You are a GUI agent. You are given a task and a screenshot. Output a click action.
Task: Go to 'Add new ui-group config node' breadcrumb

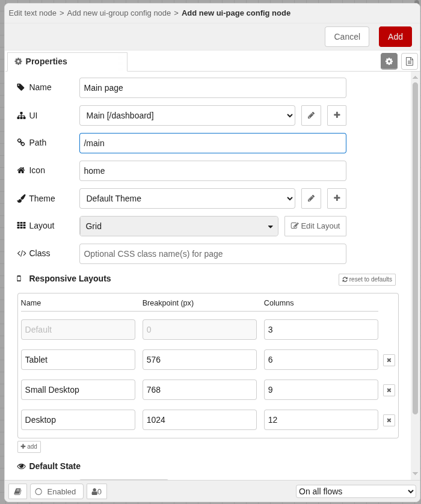click(x=119, y=13)
